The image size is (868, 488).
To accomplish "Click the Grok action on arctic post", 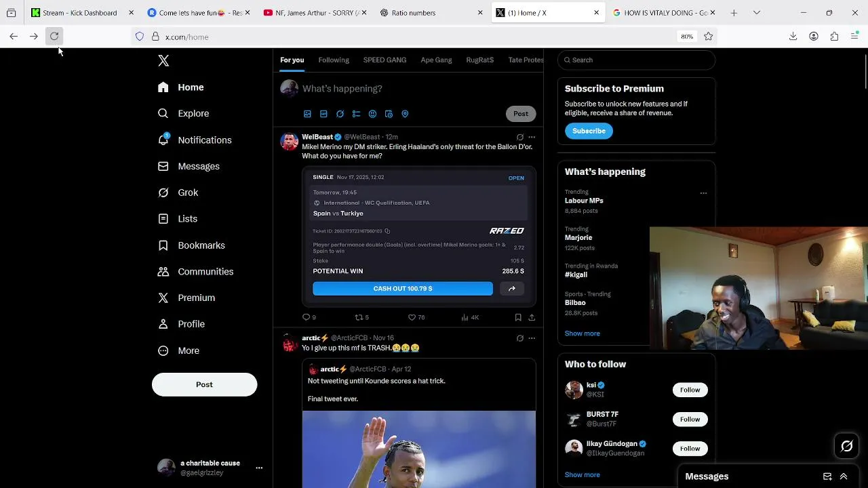I will (520, 338).
